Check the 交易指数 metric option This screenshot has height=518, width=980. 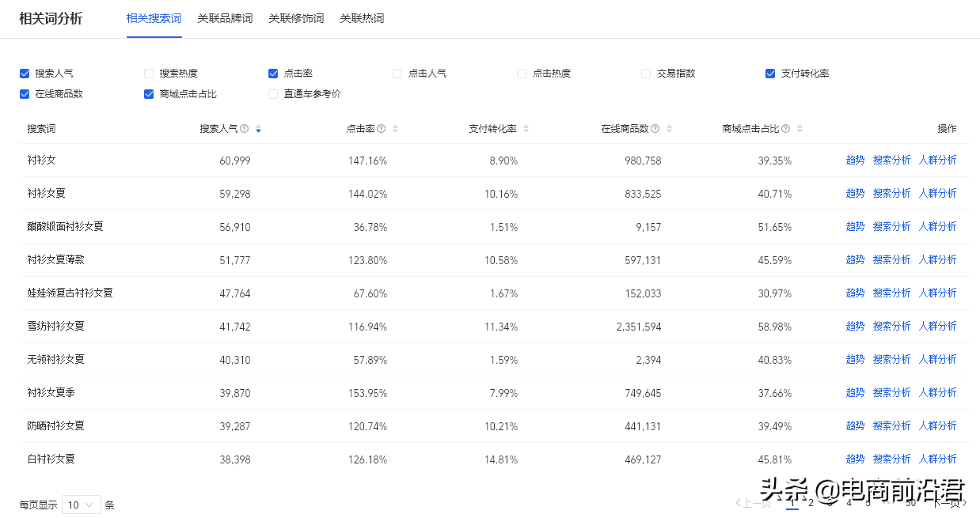645,73
